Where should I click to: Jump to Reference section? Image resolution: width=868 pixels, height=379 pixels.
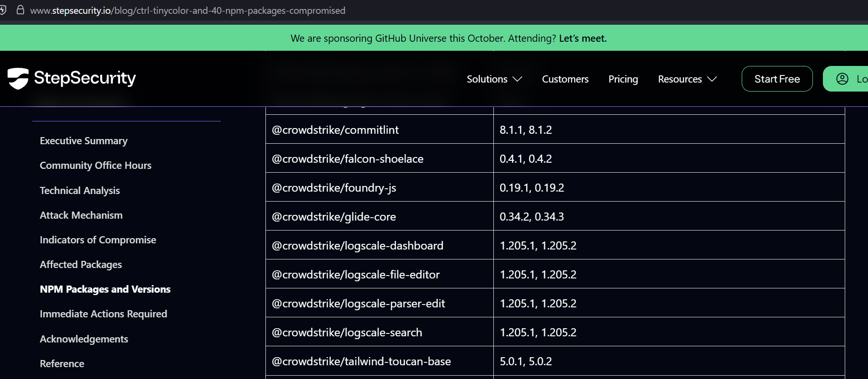(x=62, y=364)
